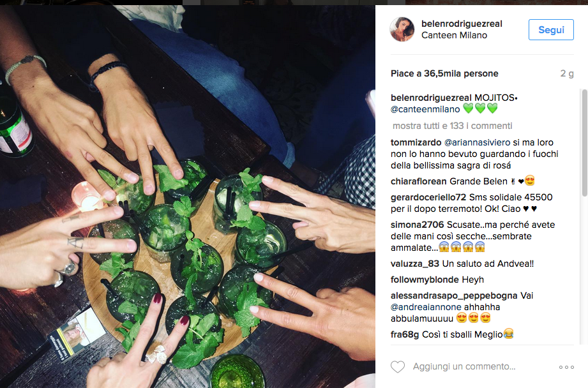588x388 pixels.
Task: View likes count 36,5mila persone
Action: click(x=444, y=73)
